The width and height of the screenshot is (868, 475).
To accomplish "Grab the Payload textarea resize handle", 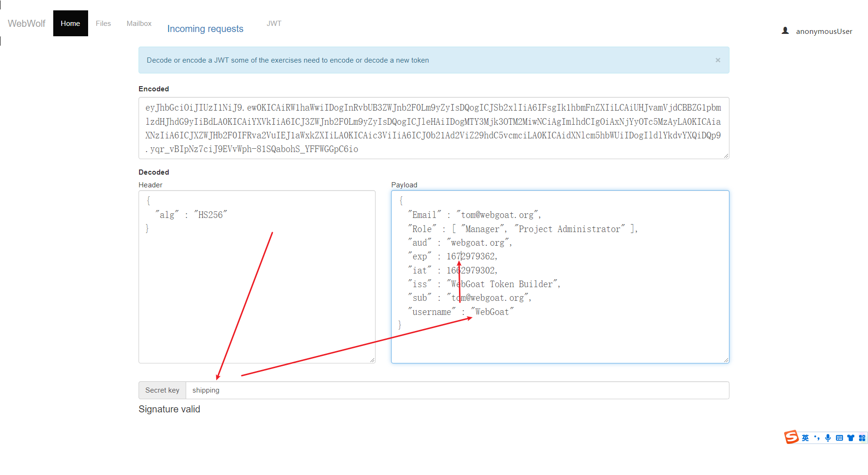I will 726,360.
